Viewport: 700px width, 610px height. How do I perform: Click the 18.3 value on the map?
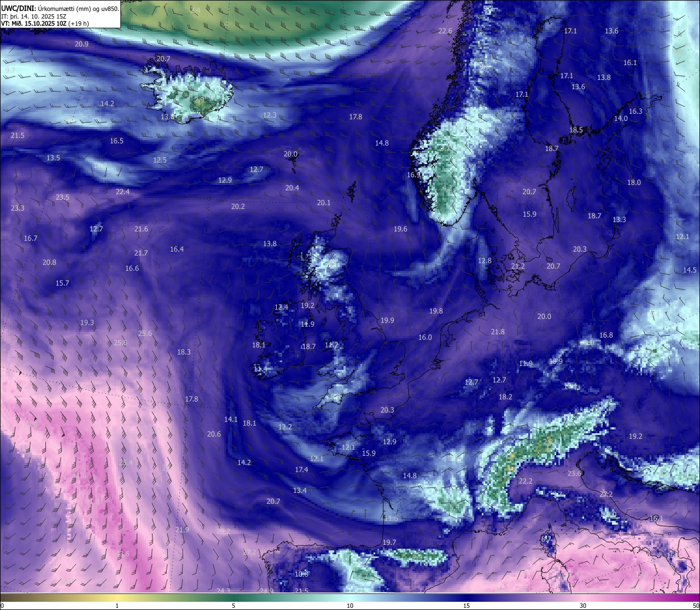[x=184, y=352]
